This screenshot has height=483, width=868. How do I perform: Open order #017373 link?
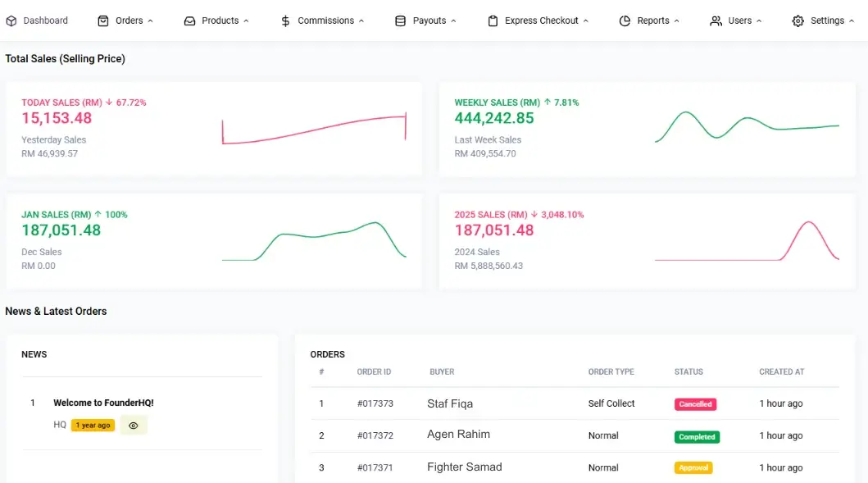[375, 403]
